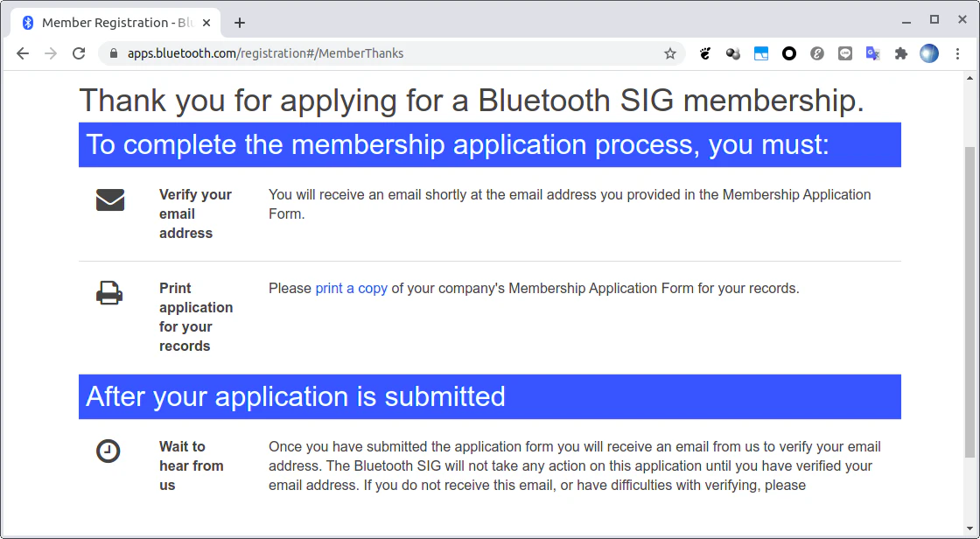Viewport: 980px width, 539px height.
Task: Click the 'You will receive an email shortly' paragraph
Action: (570, 205)
